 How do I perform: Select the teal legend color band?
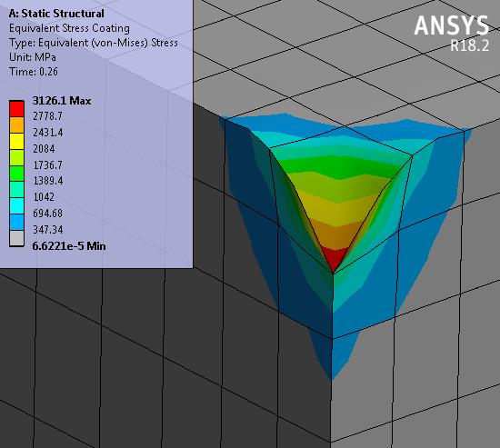pos(16,190)
